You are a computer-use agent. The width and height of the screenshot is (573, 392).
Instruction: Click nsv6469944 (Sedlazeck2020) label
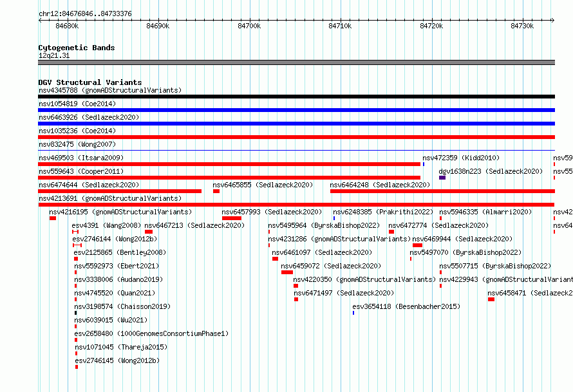click(462, 239)
